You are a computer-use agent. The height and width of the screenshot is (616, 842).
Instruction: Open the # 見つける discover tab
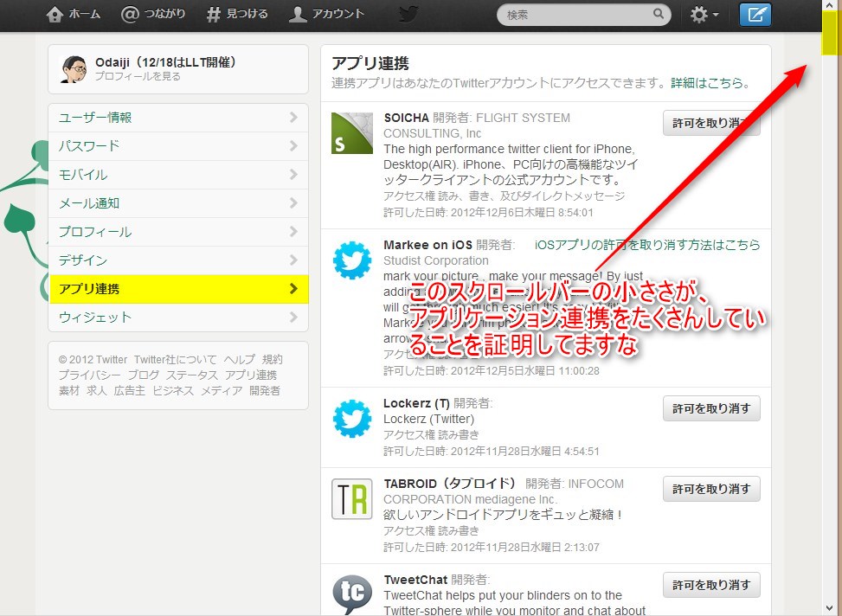(x=237, y=15)
